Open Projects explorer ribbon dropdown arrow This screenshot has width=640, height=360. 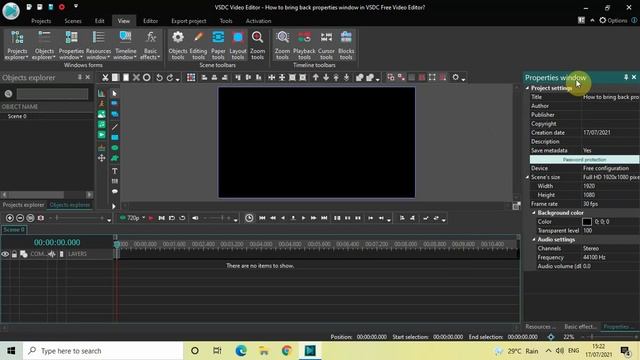(x=27, y=58)
